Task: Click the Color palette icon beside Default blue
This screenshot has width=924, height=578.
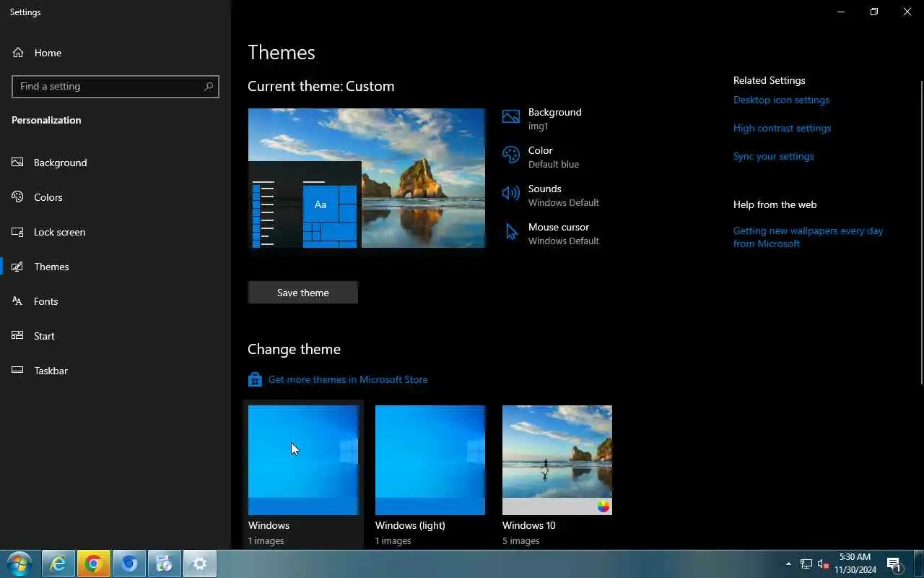Action: coord(511,155)
